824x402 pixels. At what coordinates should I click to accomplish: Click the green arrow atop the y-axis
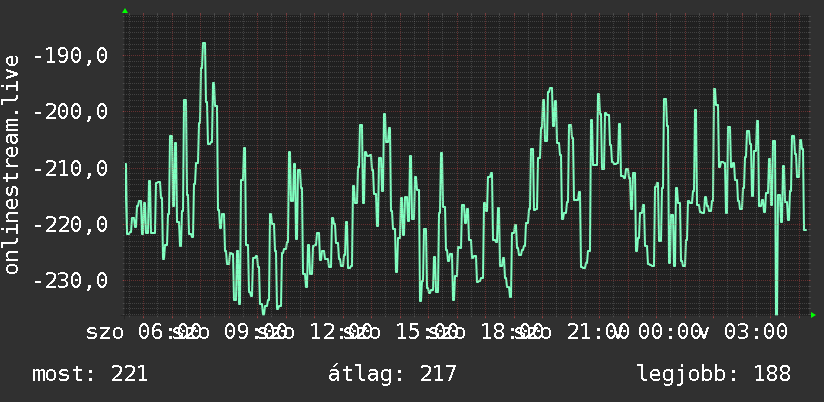coord(125,11)
